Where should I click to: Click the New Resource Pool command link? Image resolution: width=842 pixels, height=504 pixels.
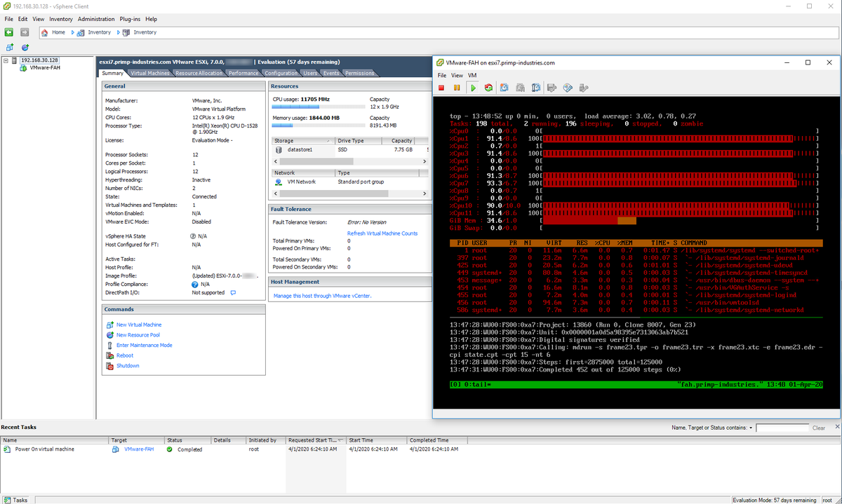point(138,335)
